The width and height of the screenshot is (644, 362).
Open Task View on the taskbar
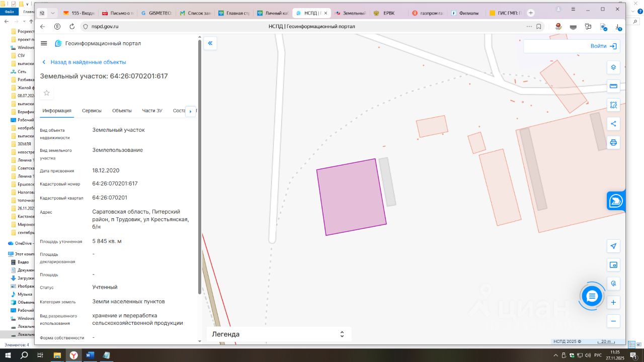pos(41,355)
